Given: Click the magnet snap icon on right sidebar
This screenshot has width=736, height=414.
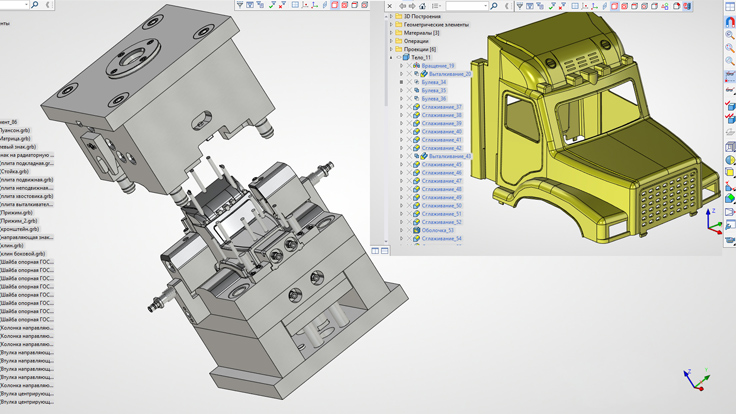Looking at the screenshot, I should (730, 22).
